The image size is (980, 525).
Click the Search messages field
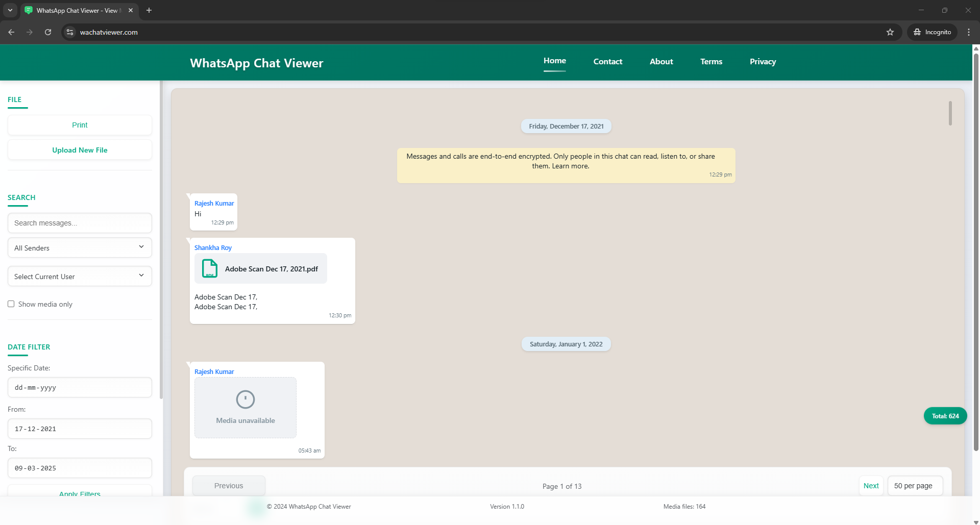[x=80, y=223]
